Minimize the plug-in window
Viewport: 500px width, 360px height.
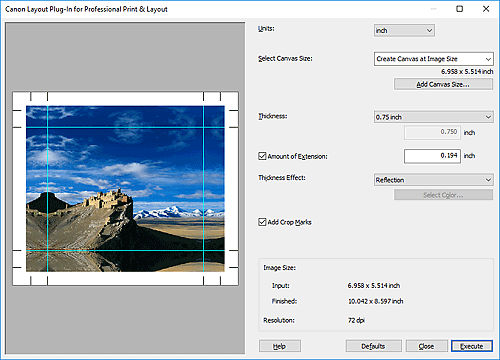pos(433,9)
